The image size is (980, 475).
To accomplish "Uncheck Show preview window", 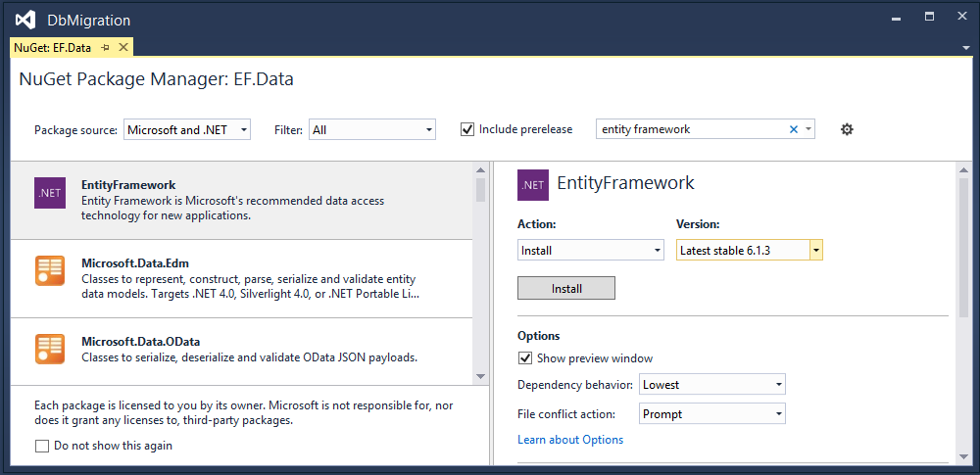I will pos(524,358).
